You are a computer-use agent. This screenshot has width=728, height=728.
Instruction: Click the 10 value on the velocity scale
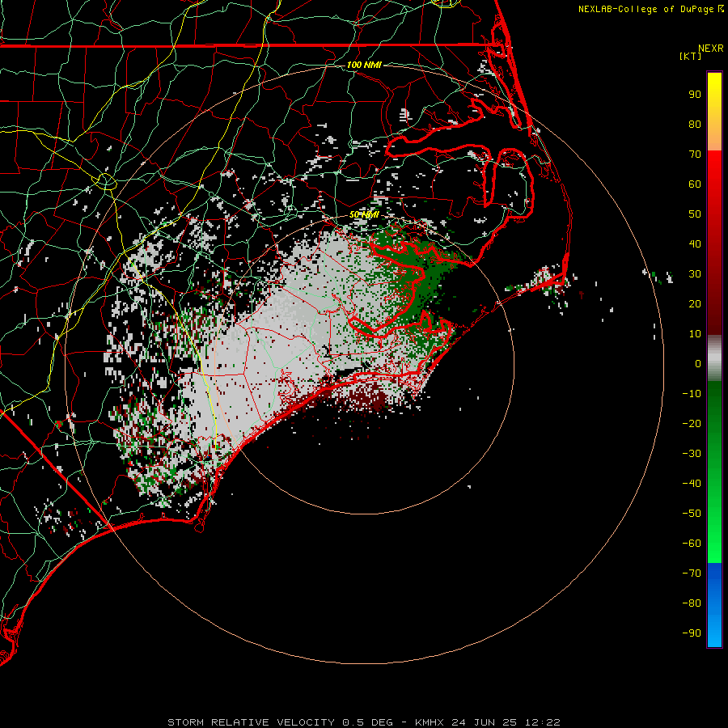pos(695,334)
